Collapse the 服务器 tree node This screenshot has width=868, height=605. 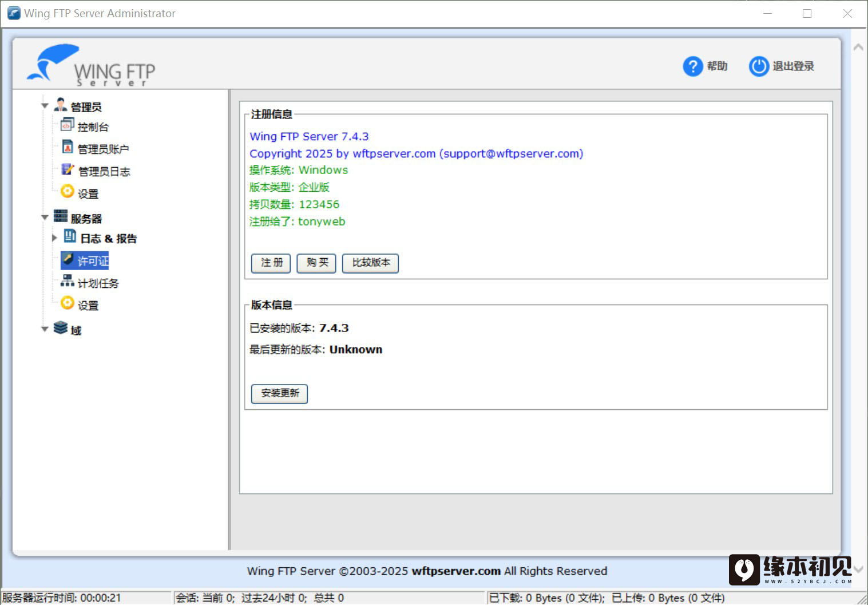(x=45, y=218)
